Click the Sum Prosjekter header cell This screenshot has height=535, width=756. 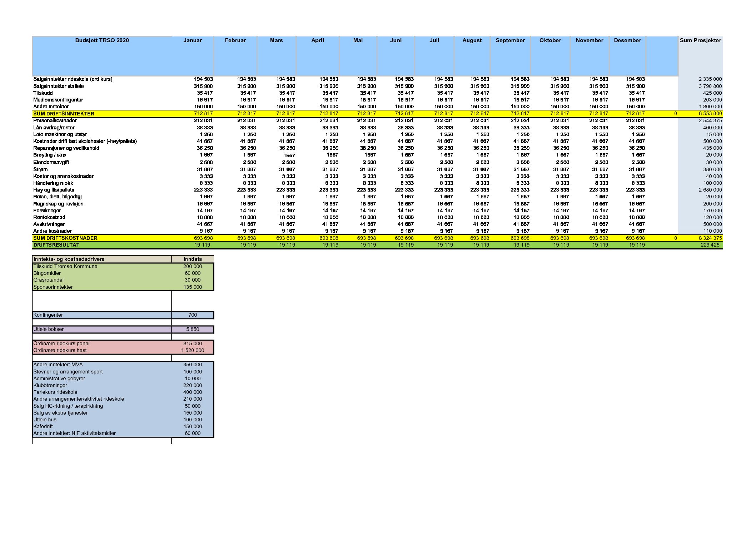[700, 40]
